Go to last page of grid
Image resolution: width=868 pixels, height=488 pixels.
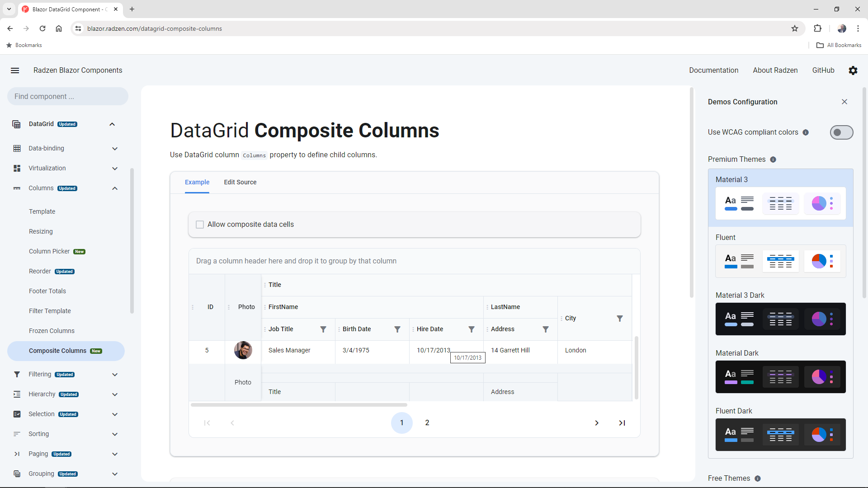pyautogui.click(x=622, y=423)
